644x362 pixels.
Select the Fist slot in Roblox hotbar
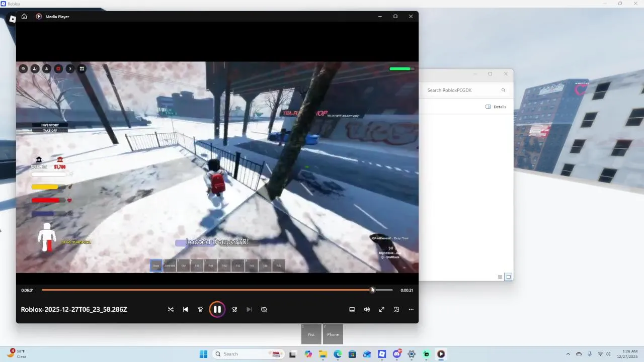(x=311, y=334)
